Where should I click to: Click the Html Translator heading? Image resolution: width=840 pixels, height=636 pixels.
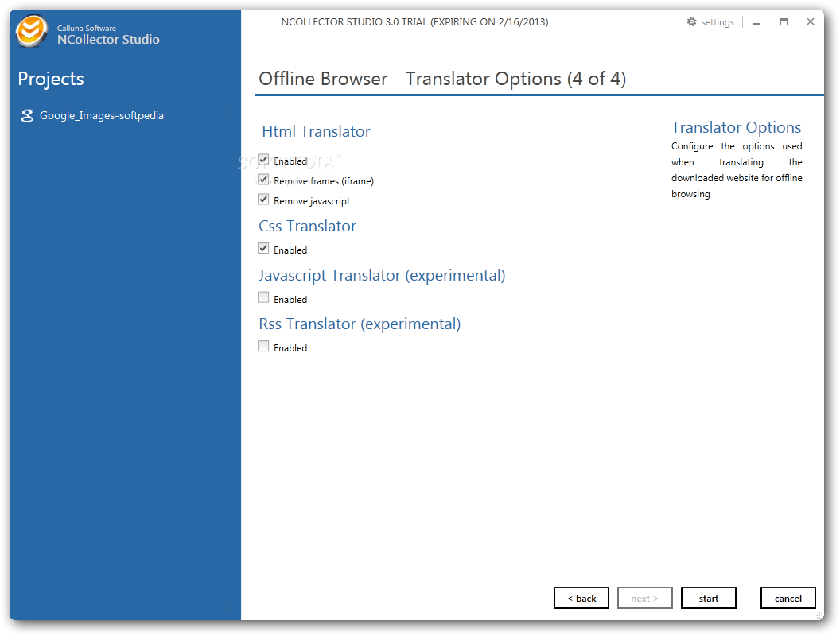pos(316,132)
